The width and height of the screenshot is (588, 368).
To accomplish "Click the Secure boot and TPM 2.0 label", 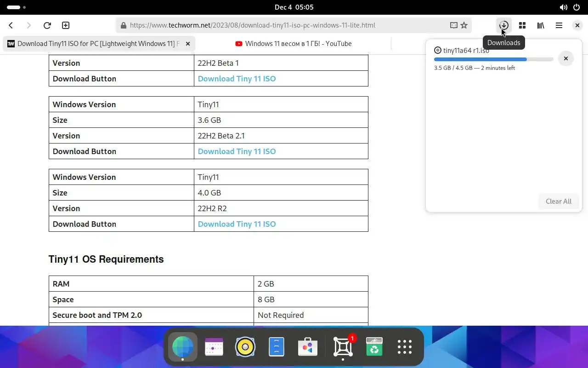I will coord(97,315).
